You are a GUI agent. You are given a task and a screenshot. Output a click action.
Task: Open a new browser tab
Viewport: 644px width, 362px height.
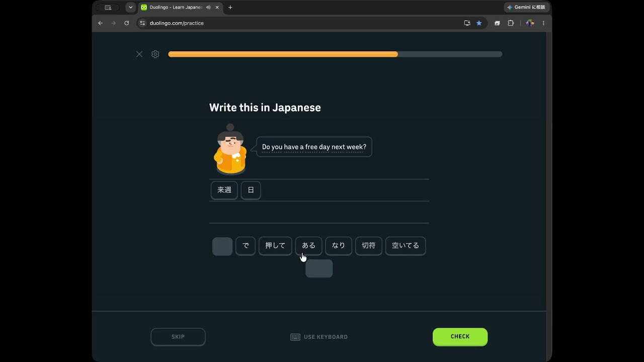tap(230, 8)
